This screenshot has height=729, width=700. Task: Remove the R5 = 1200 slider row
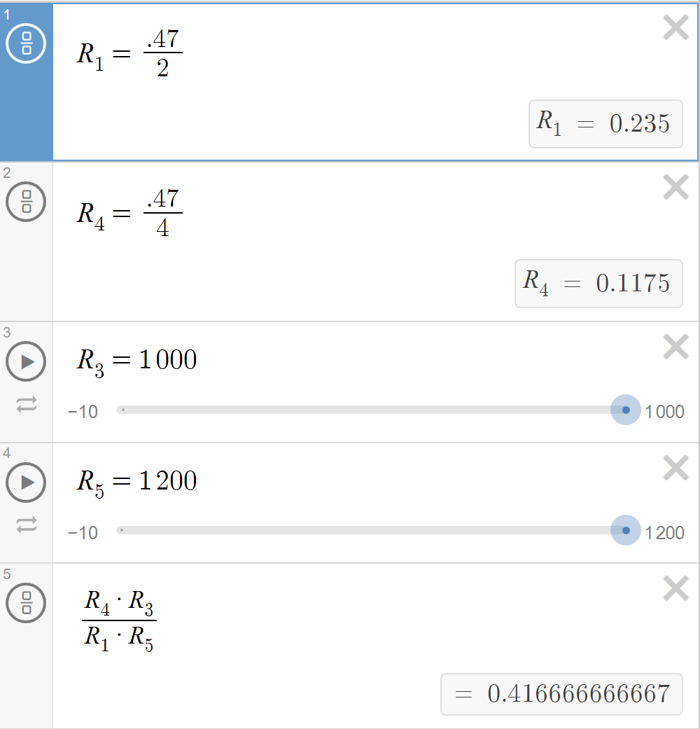pos(675,468)
